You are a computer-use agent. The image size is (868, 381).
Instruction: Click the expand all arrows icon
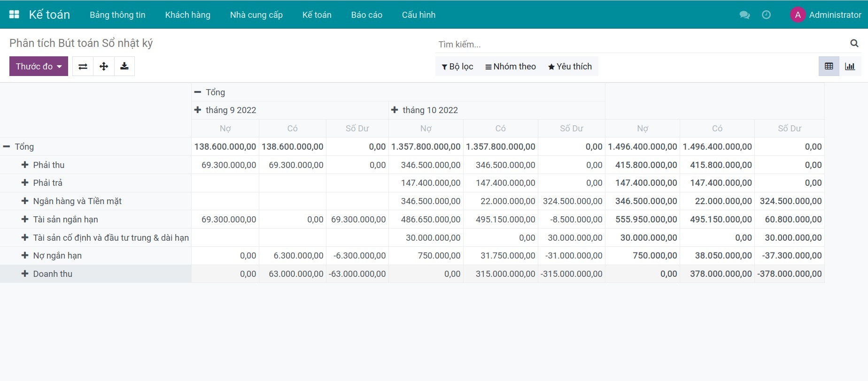[104, 66]
